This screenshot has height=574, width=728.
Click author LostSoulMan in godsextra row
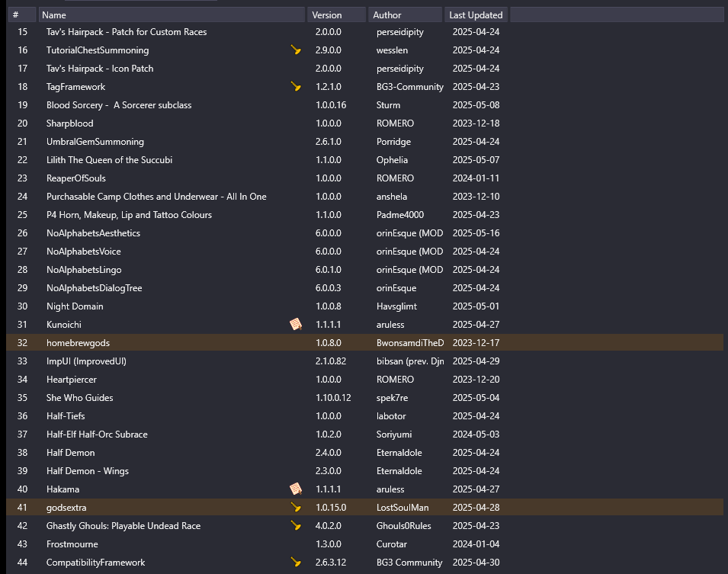[402, 507]
